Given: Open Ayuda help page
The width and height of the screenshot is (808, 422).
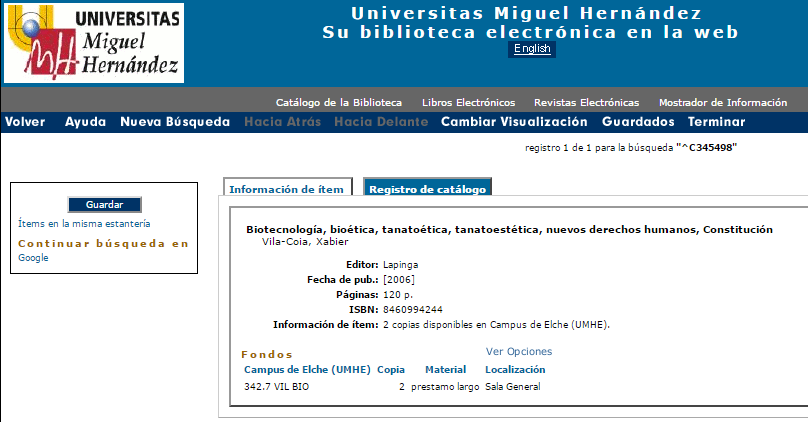Looking at the screenshot, I should click(85, 122).
